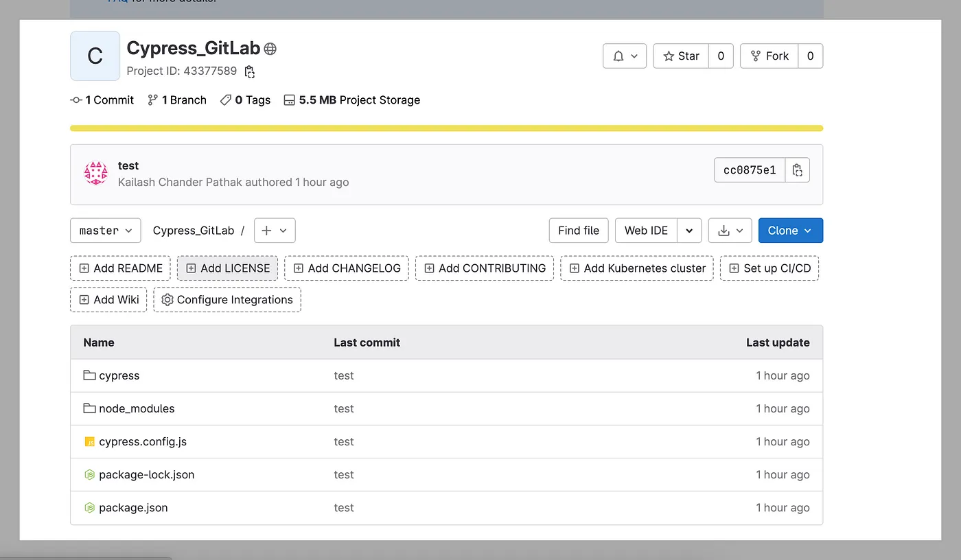This screenshot has width=961, height=560.
Task: Click the globe public visibility icon
Action: [x=270, y=49]
